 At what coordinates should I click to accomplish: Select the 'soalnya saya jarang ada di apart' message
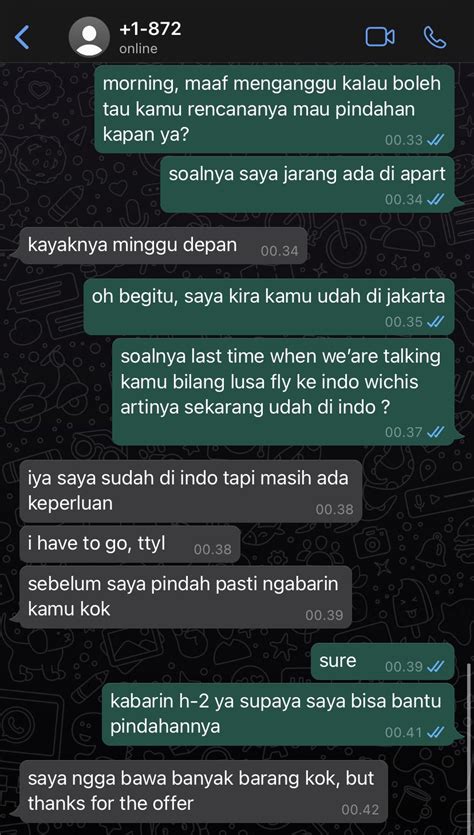pos(307,184)
